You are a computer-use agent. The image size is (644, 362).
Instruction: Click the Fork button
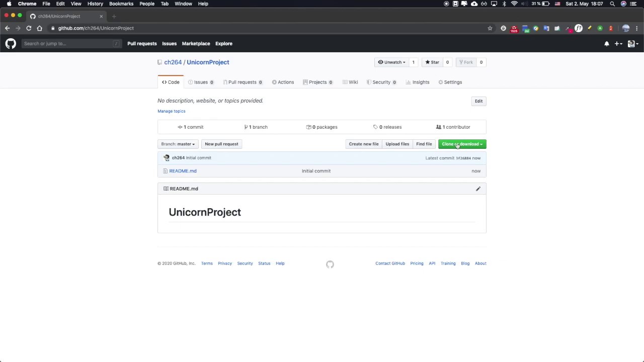point(465,62)
